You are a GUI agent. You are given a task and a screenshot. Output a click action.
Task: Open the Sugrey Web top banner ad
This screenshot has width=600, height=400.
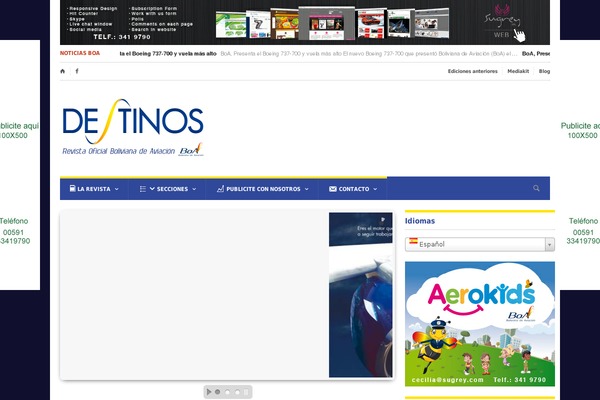click(305, 22)
